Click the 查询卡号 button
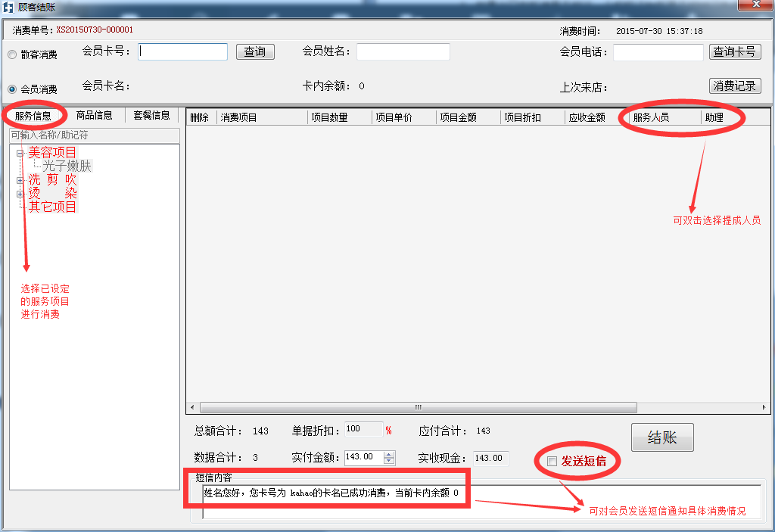Image resolution: width=775 pixels, height=532 pixels. pyautogui.click(x=734, y=52)
